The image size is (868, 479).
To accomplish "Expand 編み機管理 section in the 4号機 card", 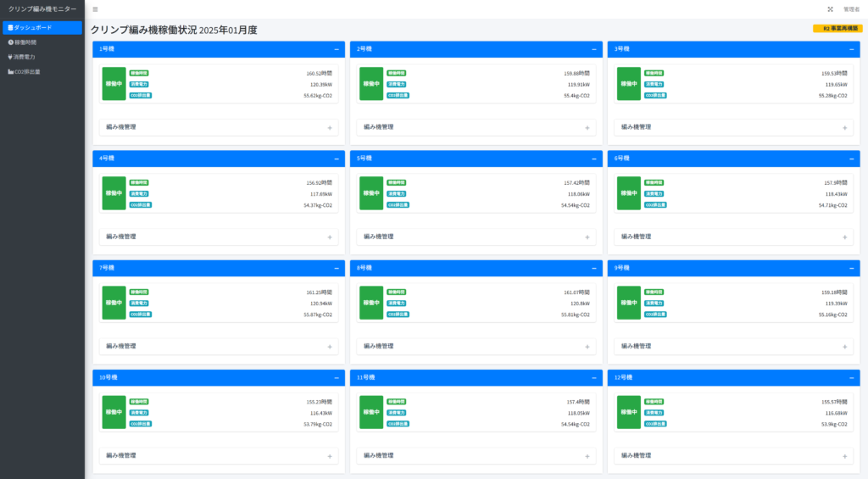I will (x=330, y=237).
